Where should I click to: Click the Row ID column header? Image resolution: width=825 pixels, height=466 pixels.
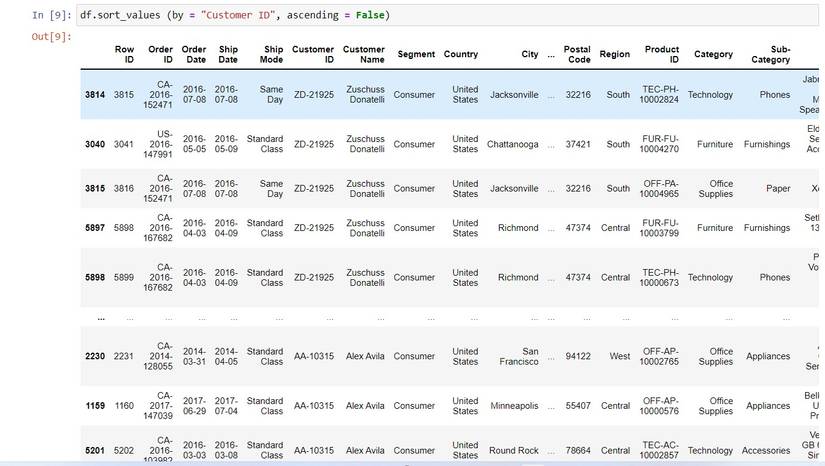pyautogui.click(x=124, y=54)
